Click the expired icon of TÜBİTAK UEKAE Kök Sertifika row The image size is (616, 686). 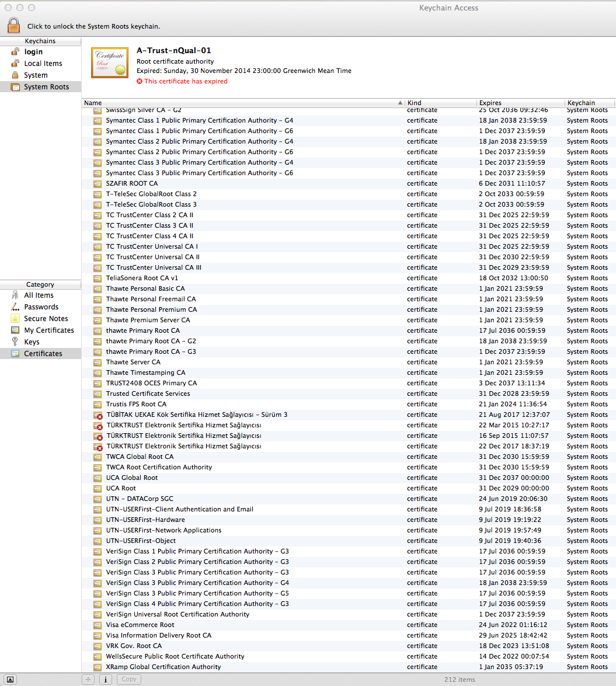[x=98, y=415]
